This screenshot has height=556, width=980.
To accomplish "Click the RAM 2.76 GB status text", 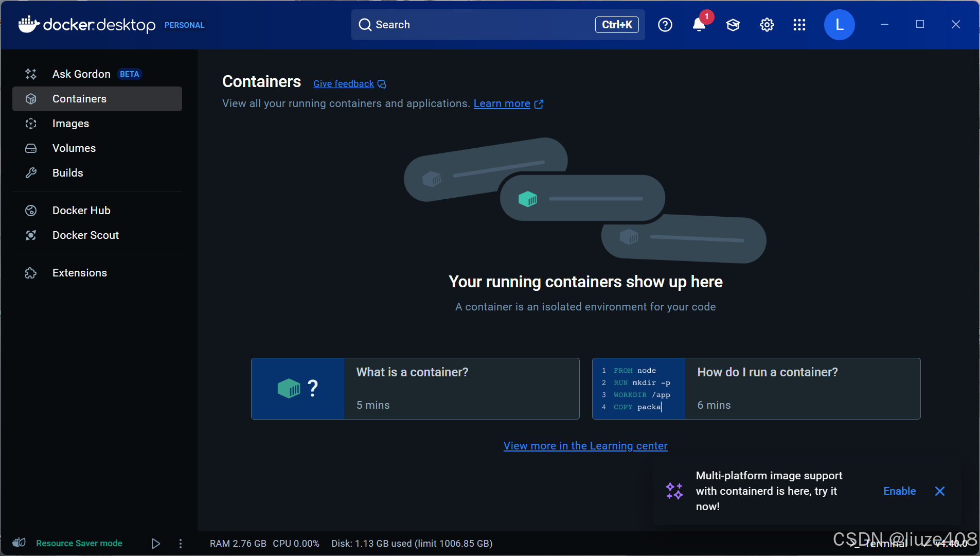I will tap(238, 543).
